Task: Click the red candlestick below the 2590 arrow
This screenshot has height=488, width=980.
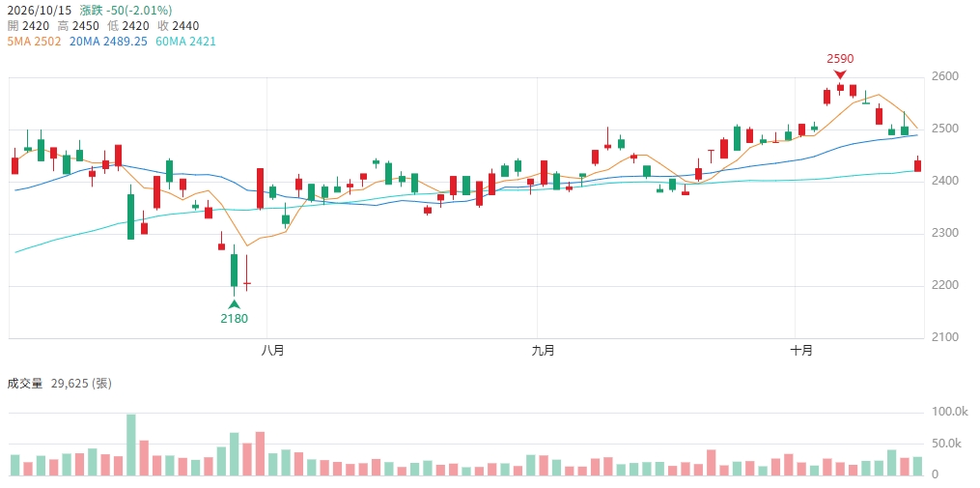Action: tap(840, 88)
